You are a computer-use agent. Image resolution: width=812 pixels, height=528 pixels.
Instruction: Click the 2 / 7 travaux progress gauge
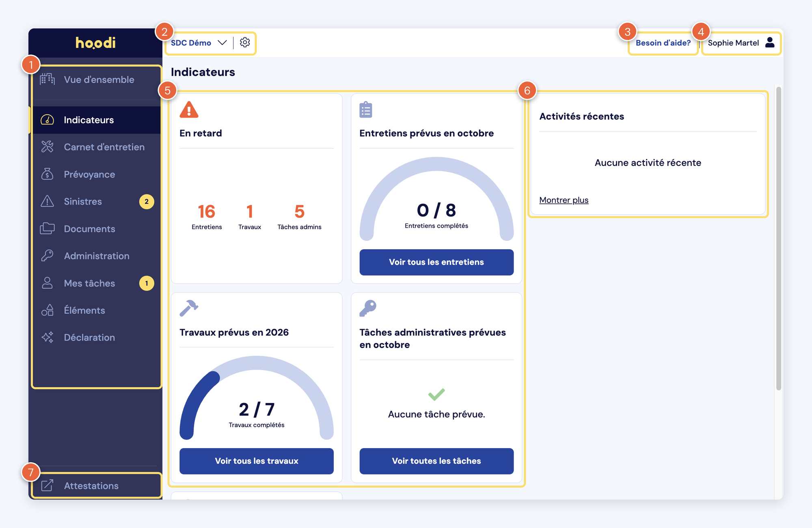pos(257,398)
